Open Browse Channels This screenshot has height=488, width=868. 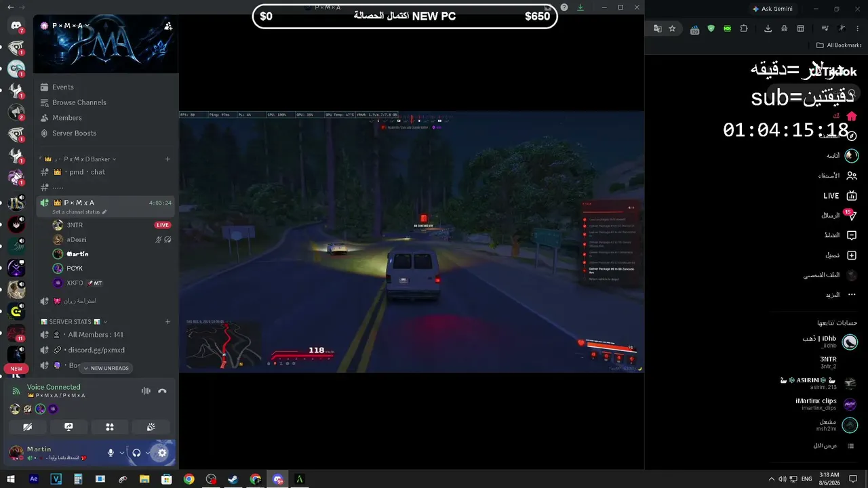pos(105,102)
